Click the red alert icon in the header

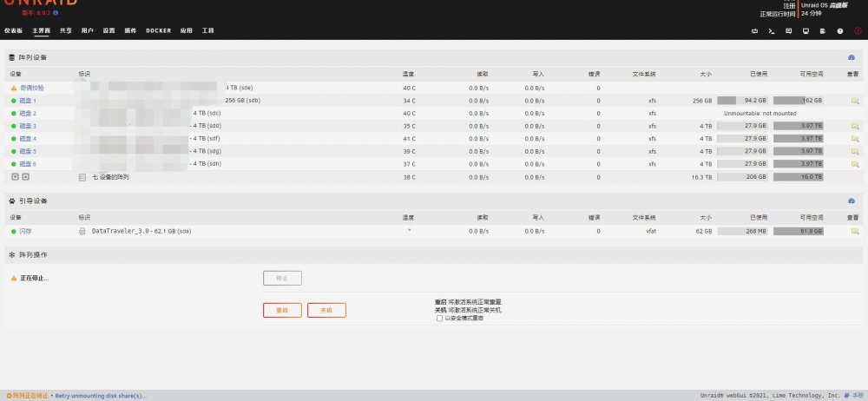point(858,31)
